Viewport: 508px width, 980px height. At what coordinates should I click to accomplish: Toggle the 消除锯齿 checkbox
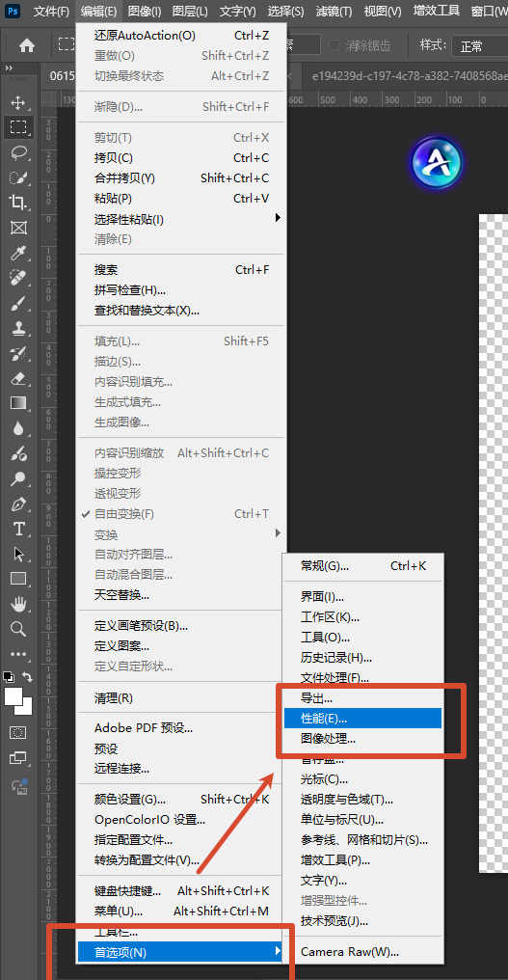334,45
